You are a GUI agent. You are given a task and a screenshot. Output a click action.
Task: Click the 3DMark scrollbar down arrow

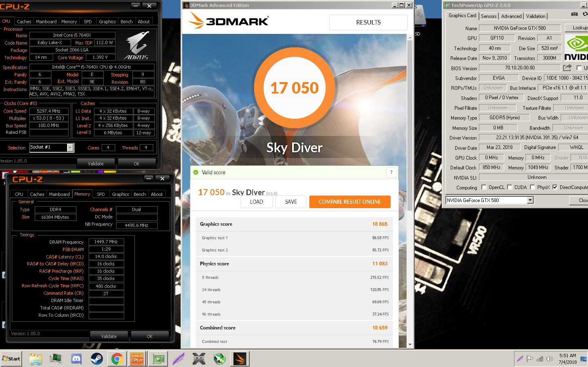tap(410, 345)
